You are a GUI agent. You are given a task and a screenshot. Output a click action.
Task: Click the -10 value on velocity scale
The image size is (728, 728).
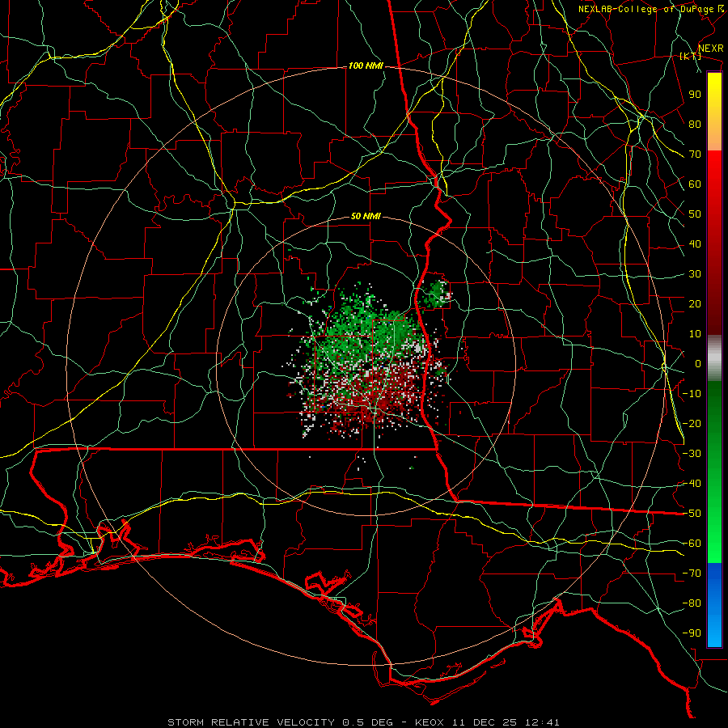click(692, 394)
